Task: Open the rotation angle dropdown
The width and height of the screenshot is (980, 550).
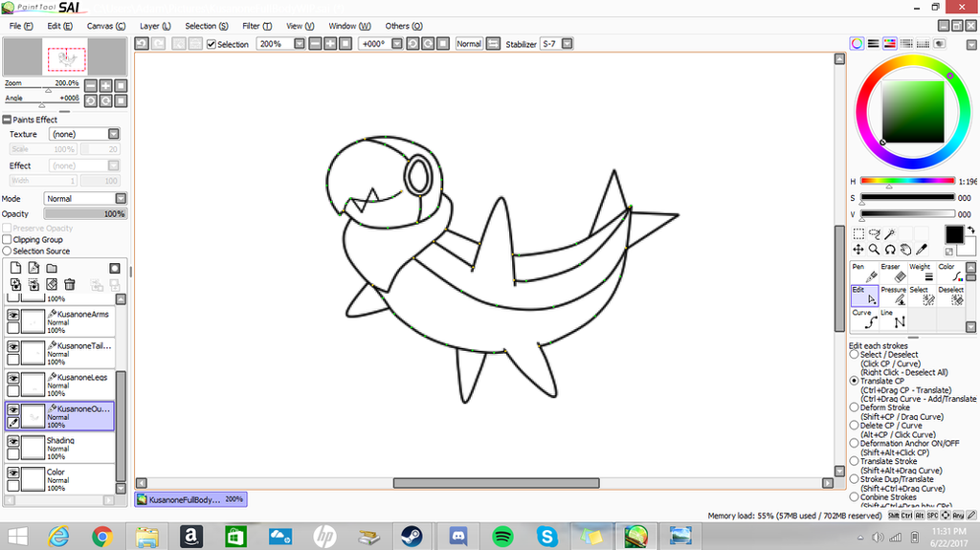Action: (397, 44)
